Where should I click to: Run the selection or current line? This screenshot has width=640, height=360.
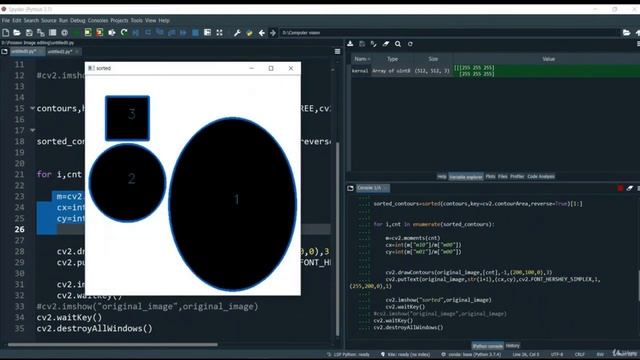[x=111, y=33]
